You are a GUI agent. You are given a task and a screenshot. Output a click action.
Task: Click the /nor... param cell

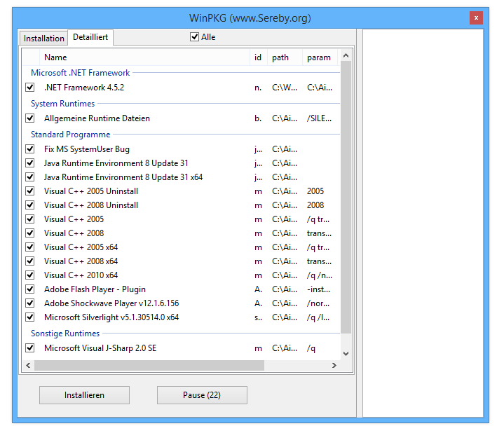(x=318, y=303)
